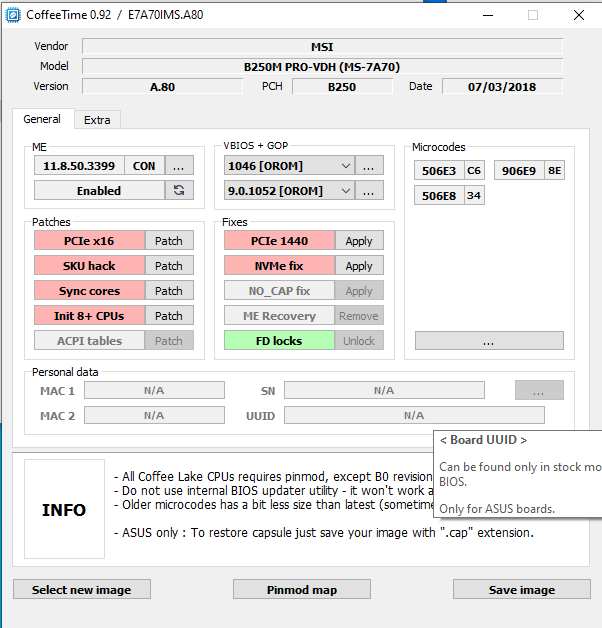
Task: Click the PCIe x16 patch label
Action: click(89, 241)
